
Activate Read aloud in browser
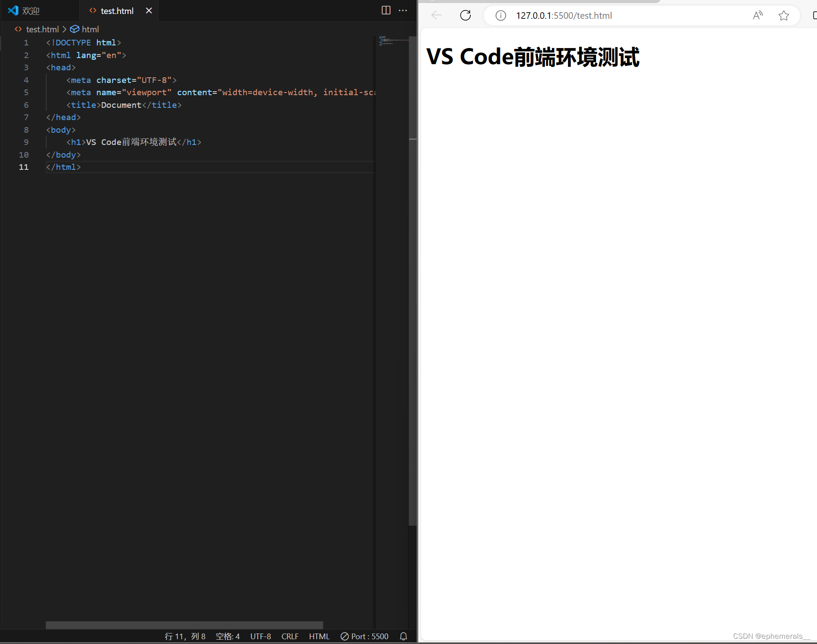point(758,16)
